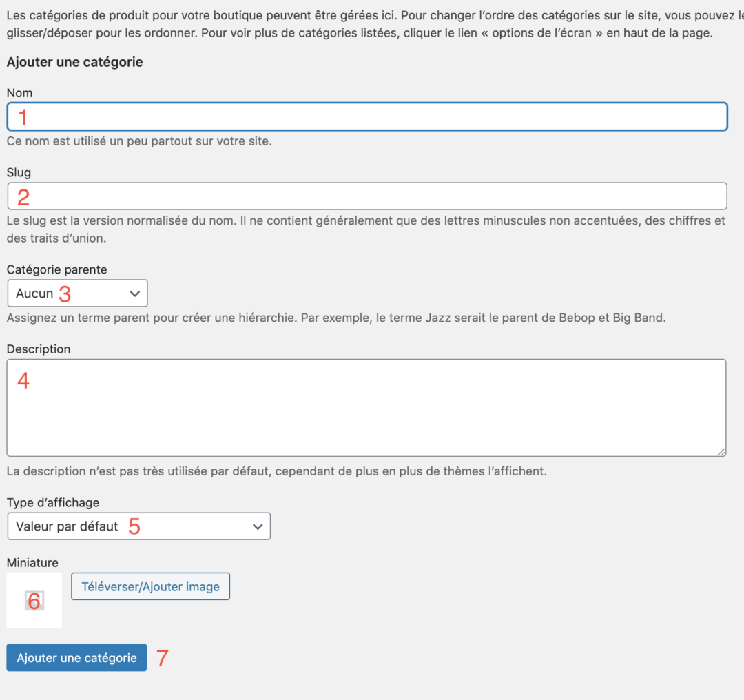Open the Valeur par défaut display type dropdown
The height and width of the screenshot is (700, 744).
click(x=139, y=526)
